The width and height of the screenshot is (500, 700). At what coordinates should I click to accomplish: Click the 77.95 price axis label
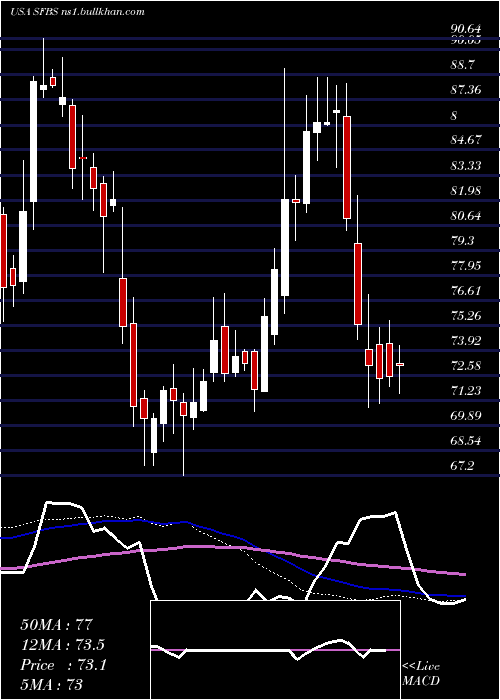click(x=466, y=265)
